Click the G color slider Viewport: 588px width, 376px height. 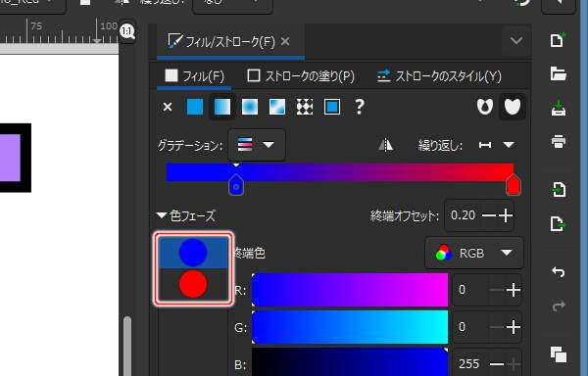point(350,327)
